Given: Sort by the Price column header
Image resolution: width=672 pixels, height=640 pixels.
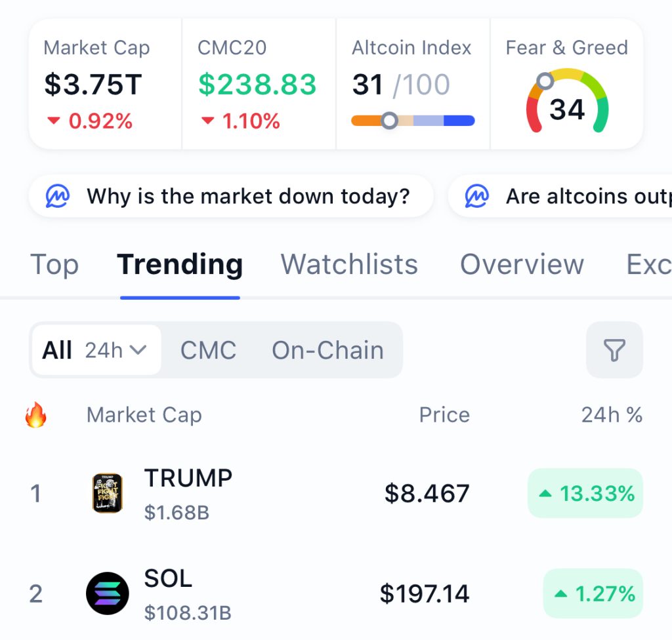Looking at the screenshot, I should pyautogui.click(x=444, y=415).
